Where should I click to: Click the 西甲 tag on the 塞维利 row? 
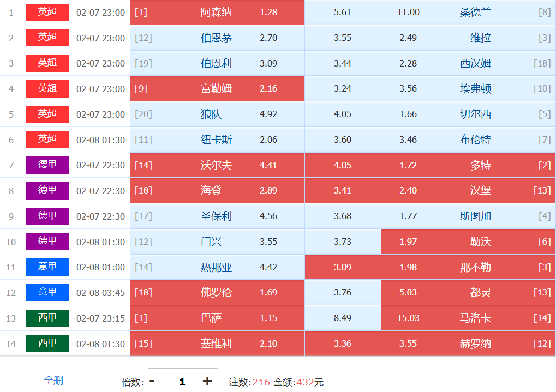[x=47, y=343]
